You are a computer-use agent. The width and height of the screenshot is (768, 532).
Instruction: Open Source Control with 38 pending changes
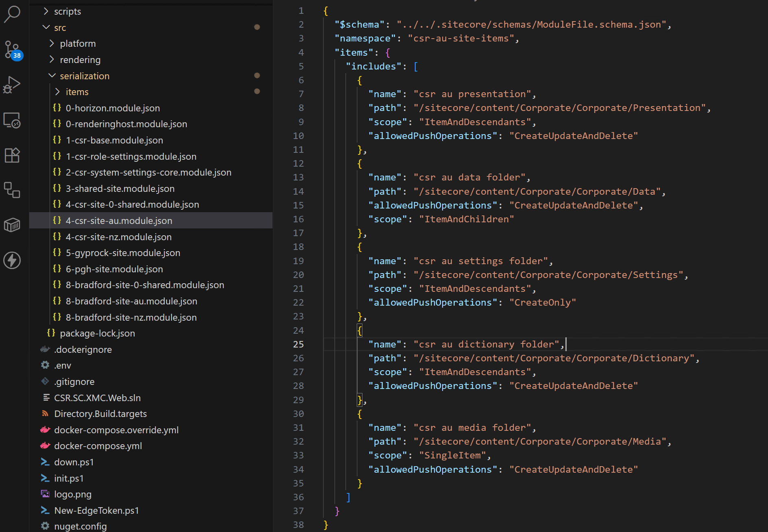click(x=12, y=50)
